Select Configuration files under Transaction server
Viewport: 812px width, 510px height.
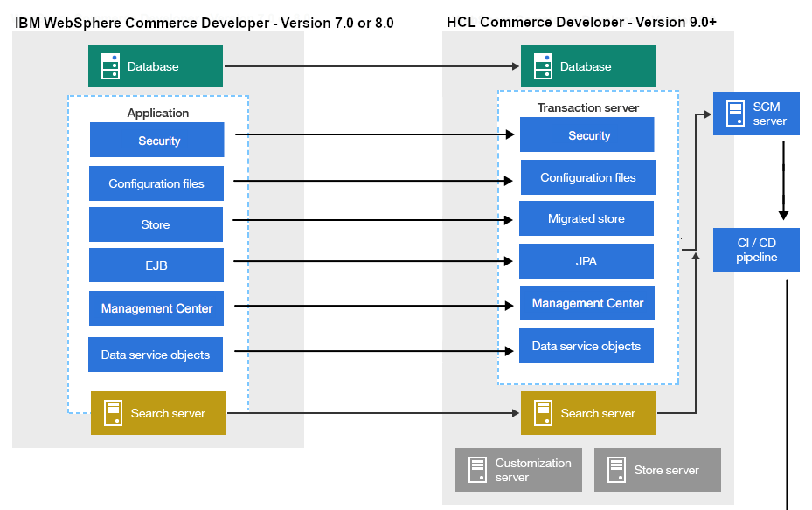click(x=587, y=176)
